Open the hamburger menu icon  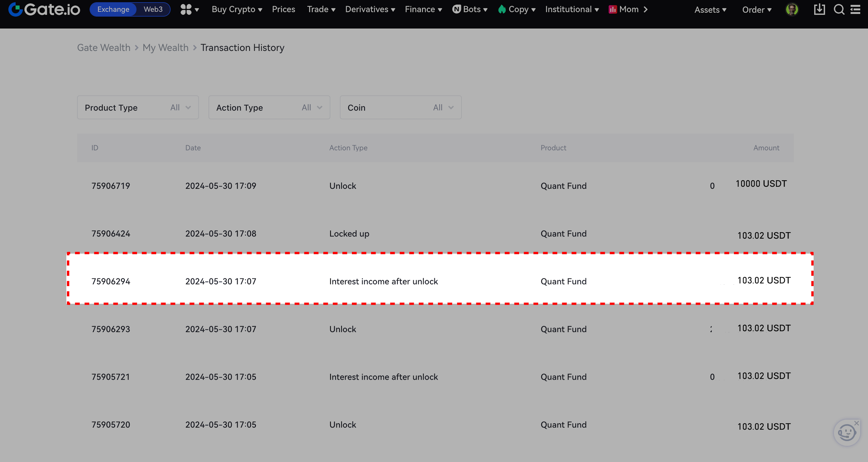[856, 10]
